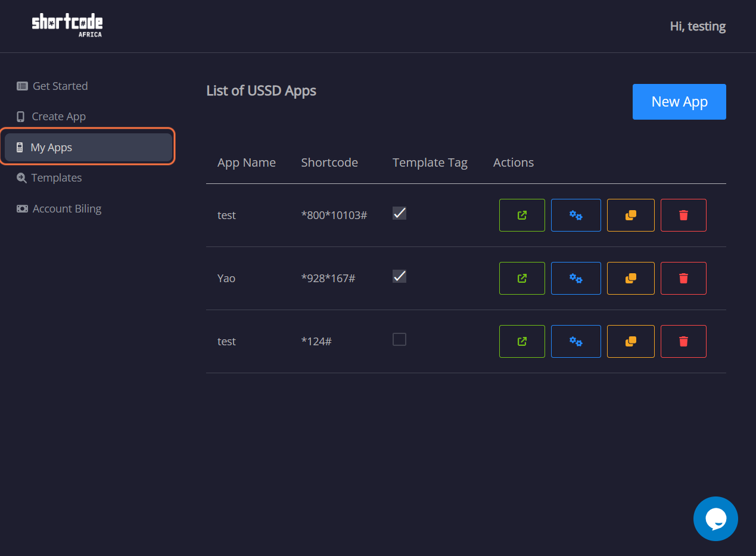The image size is (756, 556).
Task: Remove the *124# app using trash icon
Action: pos(683,341)
